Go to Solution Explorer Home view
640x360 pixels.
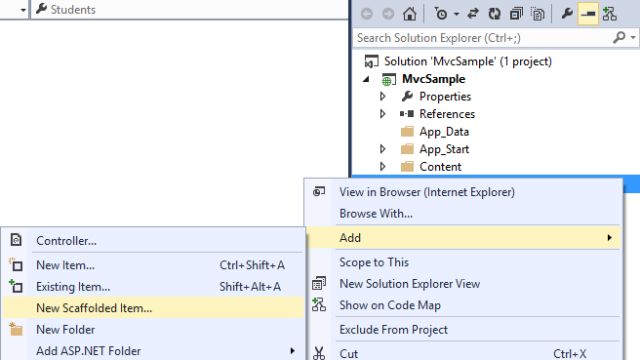pos(409,14)
